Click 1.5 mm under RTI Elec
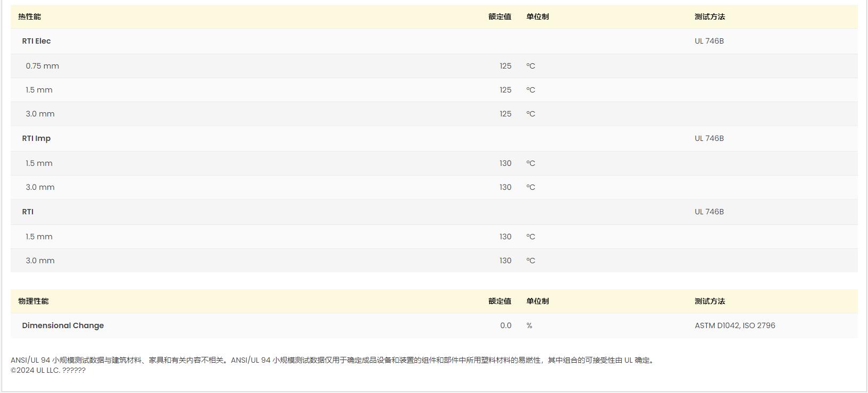This screenshot has width=868, height=393. click(x=39, y=90)
